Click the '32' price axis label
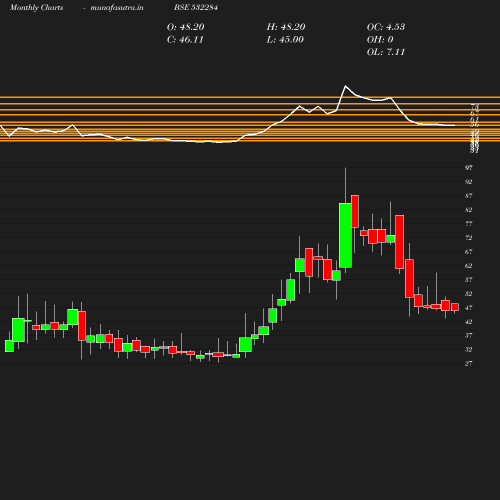500x500 pixels. tap(469, 349)
